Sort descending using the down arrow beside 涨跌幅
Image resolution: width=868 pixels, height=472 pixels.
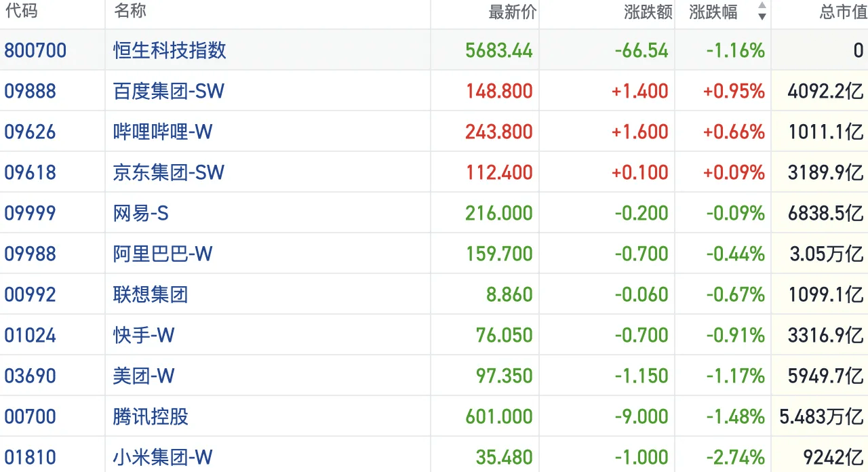point(763,16)
